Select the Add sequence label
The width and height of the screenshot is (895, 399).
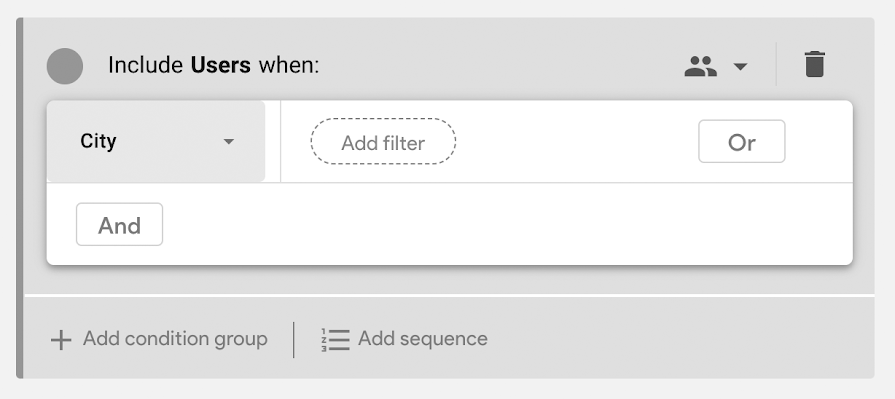422,339
